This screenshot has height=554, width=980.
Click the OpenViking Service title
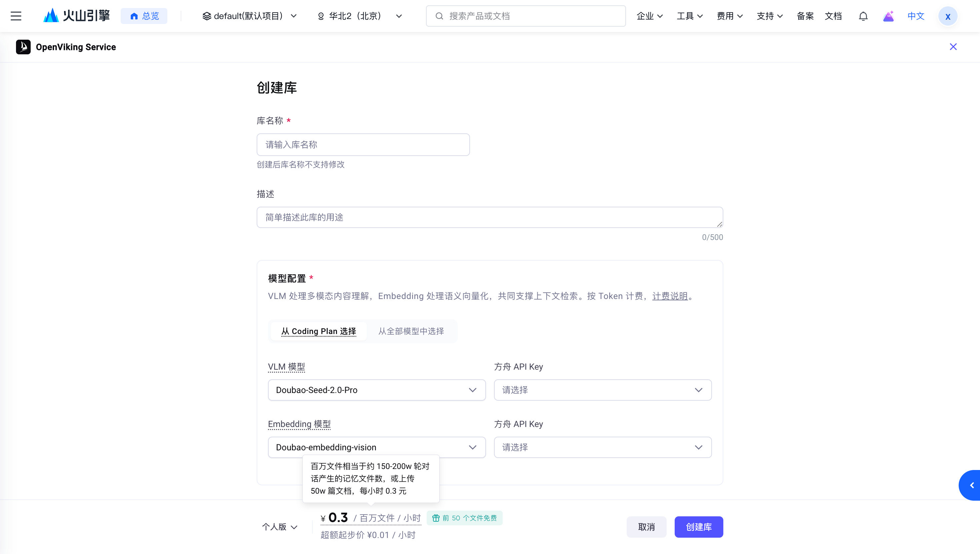[76, 47]
